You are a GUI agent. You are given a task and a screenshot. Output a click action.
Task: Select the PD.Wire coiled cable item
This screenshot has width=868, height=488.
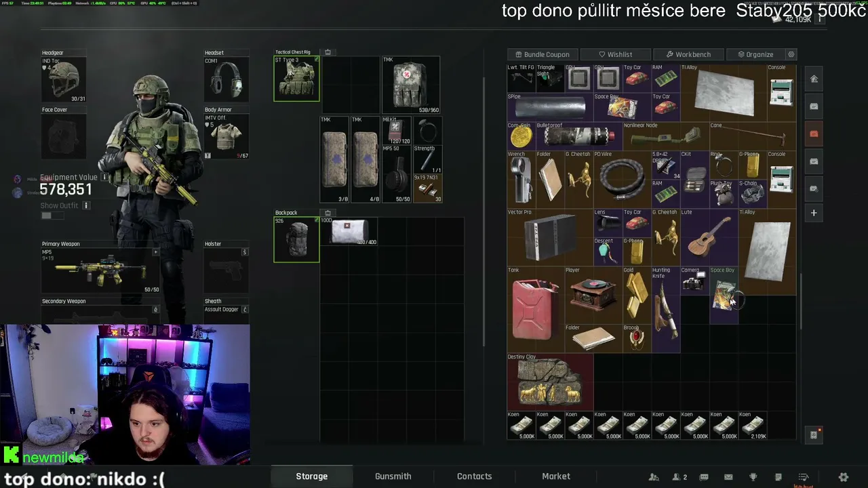tap(622, 180)
